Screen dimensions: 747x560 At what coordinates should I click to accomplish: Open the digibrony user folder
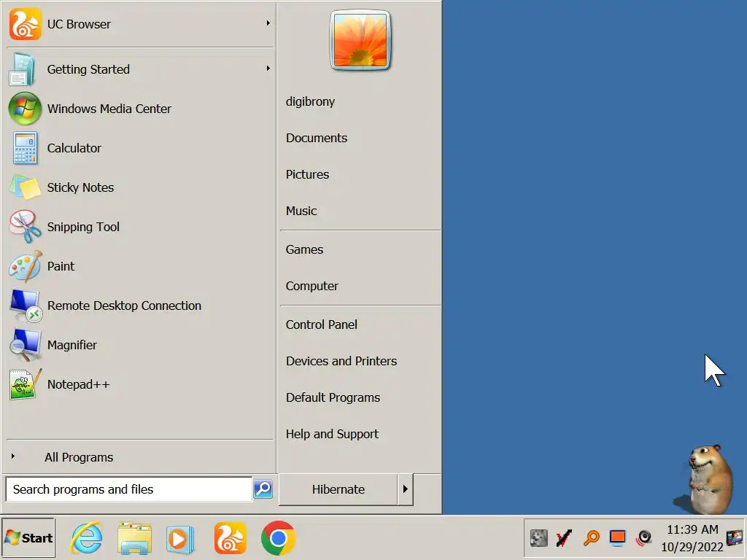point(310,101)
